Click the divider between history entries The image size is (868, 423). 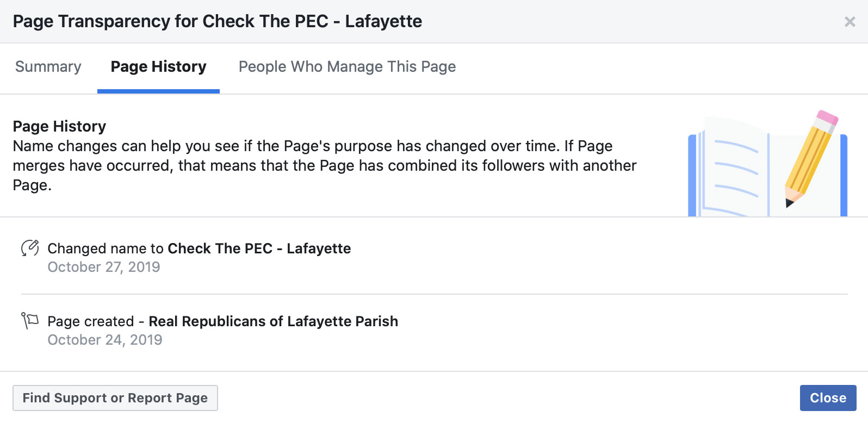click(434, 294)
